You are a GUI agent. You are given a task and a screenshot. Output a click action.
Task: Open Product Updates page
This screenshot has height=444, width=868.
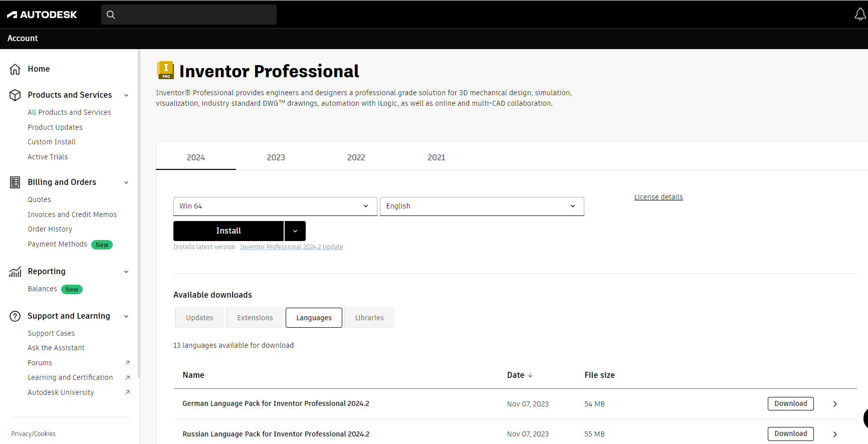click(55, 127)
